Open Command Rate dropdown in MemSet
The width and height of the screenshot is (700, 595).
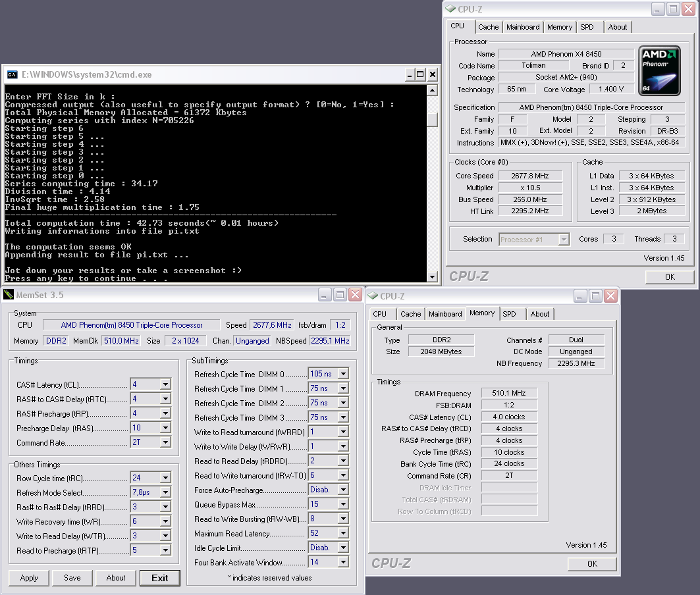(x=166, y=442)
